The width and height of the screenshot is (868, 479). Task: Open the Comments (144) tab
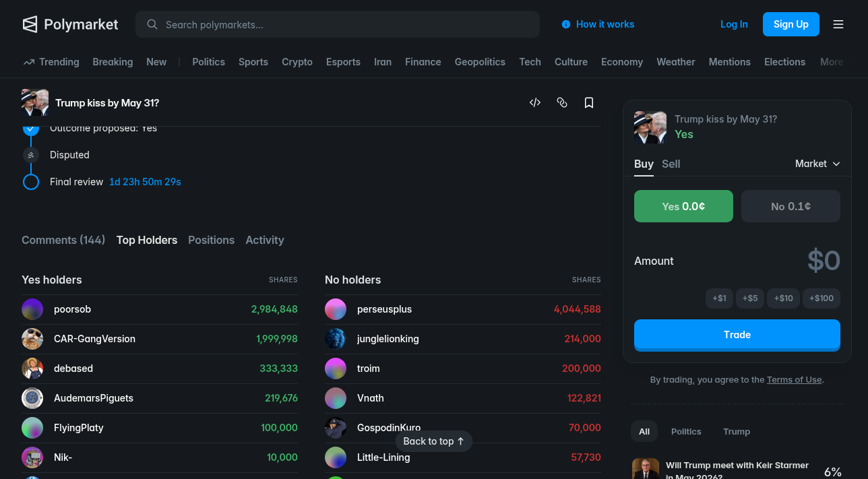pos(63,240)
